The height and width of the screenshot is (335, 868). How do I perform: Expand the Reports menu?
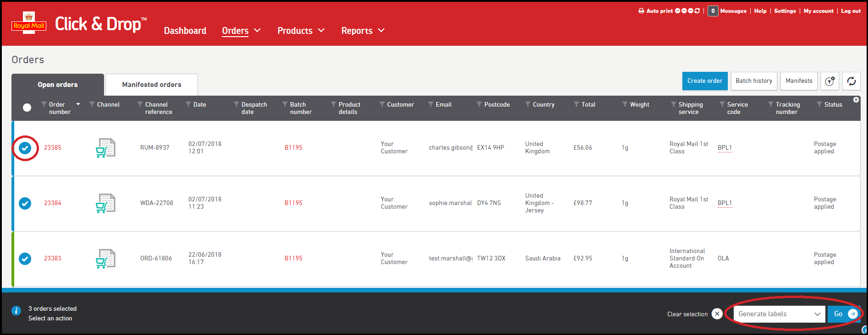pyautogui.click(x=363, y=31)
